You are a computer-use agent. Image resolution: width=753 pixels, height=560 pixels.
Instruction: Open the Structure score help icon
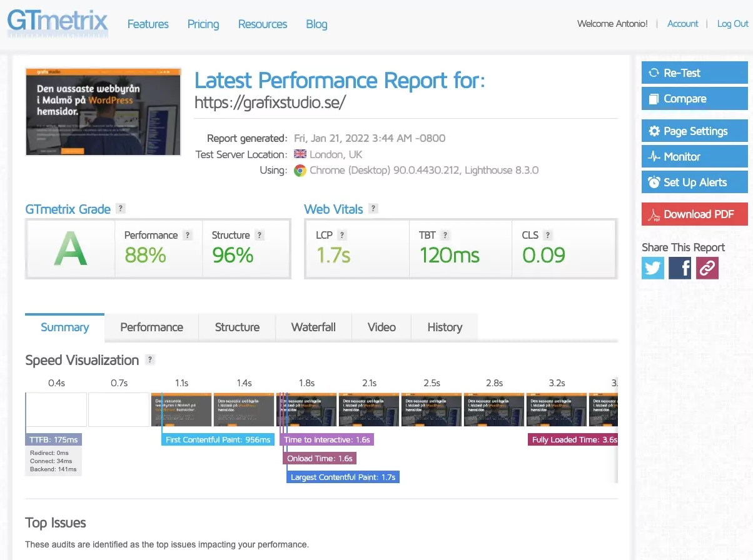tap(260, 235)
